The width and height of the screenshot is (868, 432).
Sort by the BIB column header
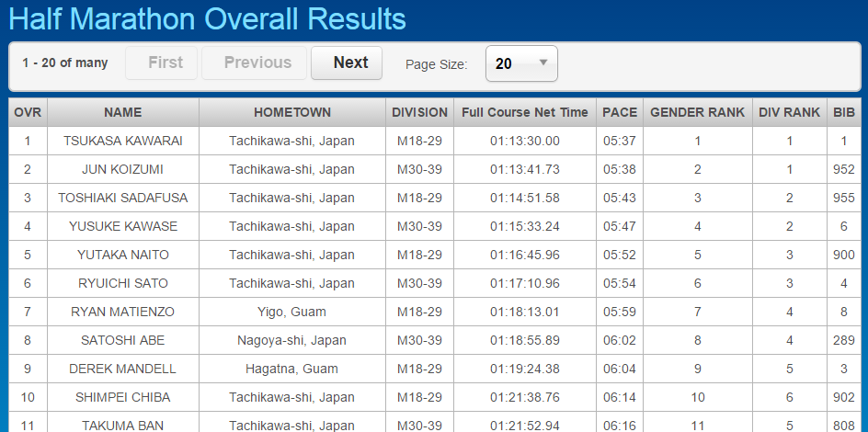(844, 112)
